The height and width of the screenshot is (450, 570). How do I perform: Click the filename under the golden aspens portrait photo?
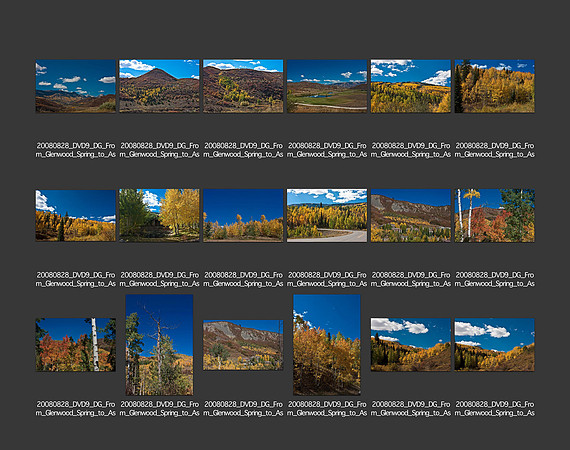(327, 409)
